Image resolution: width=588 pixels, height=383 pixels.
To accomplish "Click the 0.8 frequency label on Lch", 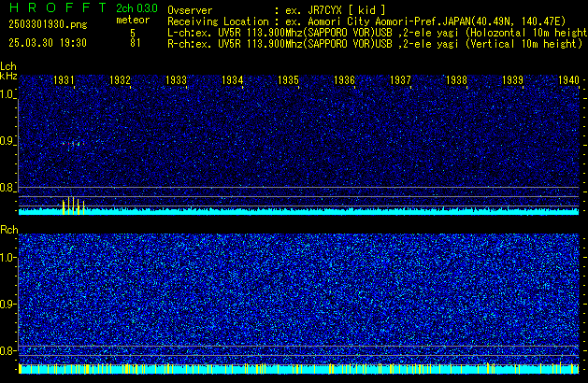I will pos(7,188).
